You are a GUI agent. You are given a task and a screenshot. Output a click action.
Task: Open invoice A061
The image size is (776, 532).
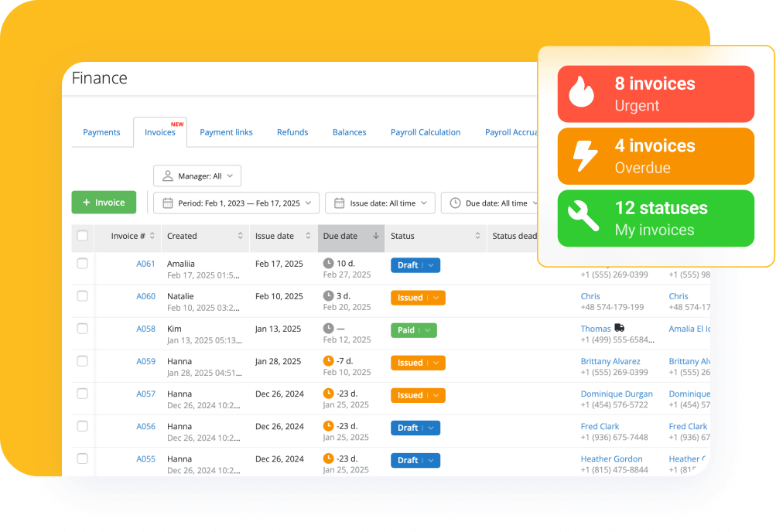pos(146,264)
